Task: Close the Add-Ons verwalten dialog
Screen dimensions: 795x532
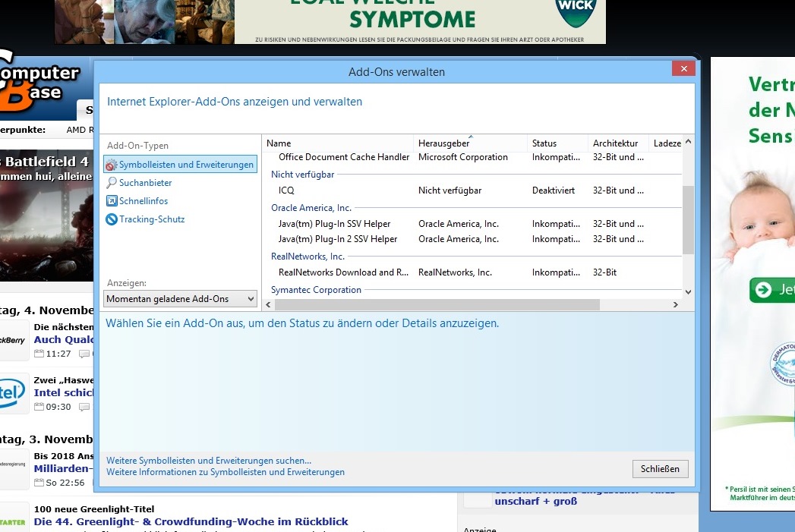Action: 683,68
